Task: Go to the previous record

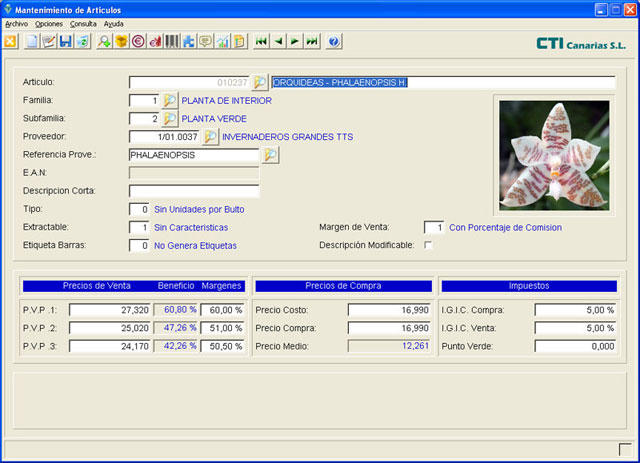Action: (x=279, y=42)
